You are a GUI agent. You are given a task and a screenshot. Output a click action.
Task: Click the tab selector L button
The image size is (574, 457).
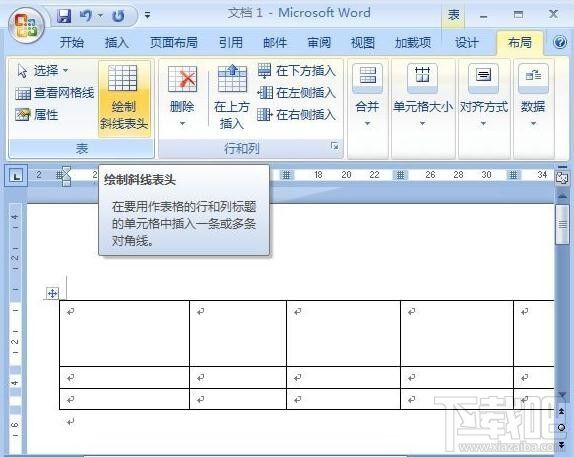coord(16,176)
